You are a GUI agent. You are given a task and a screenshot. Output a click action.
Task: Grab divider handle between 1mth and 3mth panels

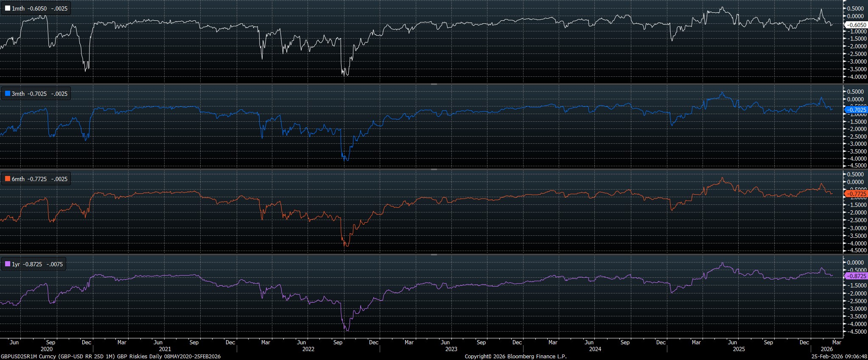434,84
